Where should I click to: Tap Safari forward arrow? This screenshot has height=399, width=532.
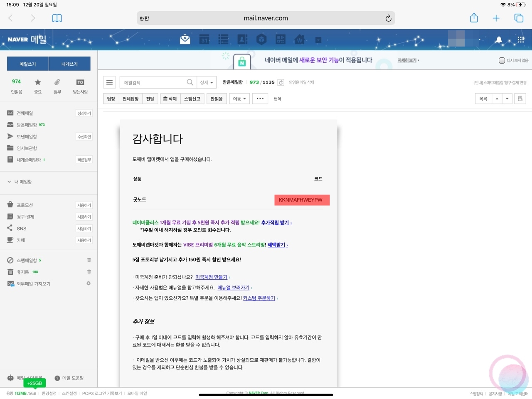click(33, 18)
